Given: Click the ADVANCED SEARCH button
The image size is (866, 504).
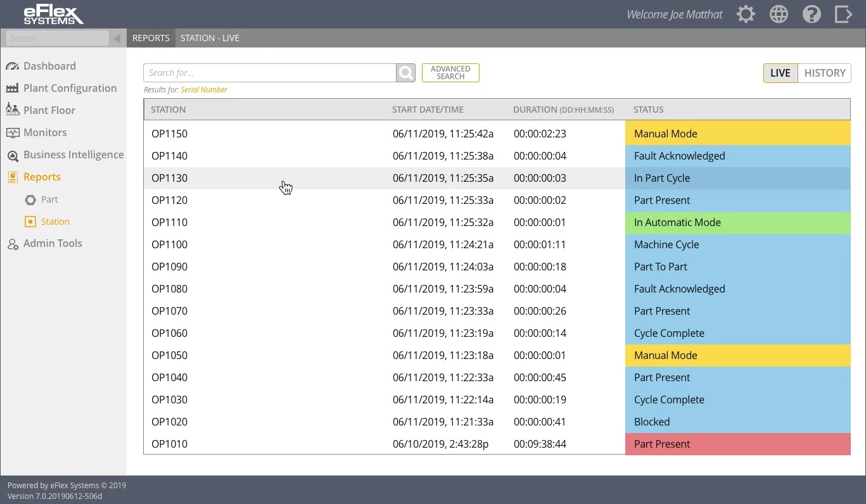Looking at the screenshot, I should coord(450,73).
